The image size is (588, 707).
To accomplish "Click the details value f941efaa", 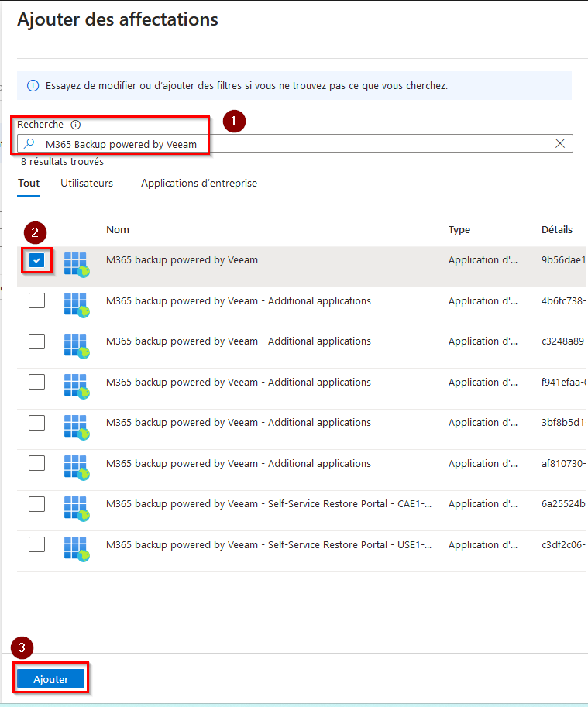I will (x=563, y=382).
